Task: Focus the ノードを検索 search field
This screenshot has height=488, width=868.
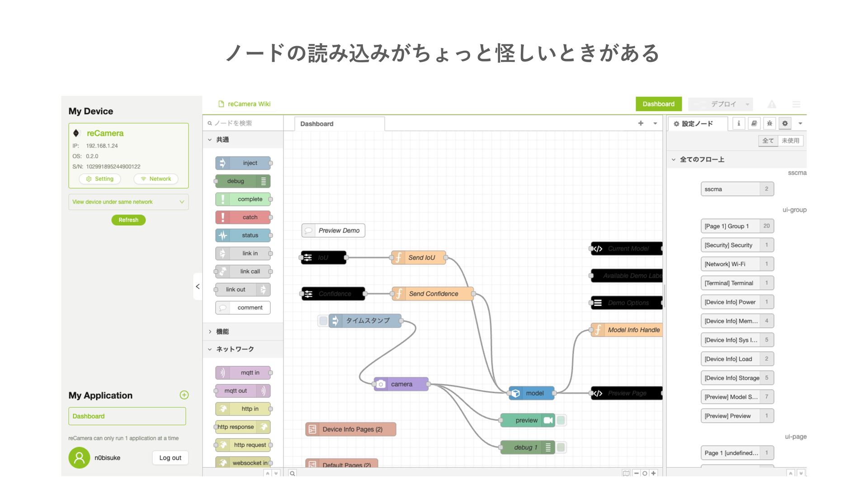Action: point(243,123)
